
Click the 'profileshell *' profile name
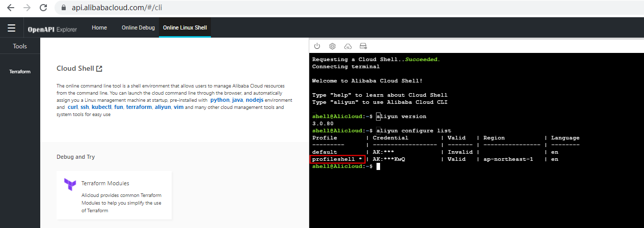click(337, 159)
